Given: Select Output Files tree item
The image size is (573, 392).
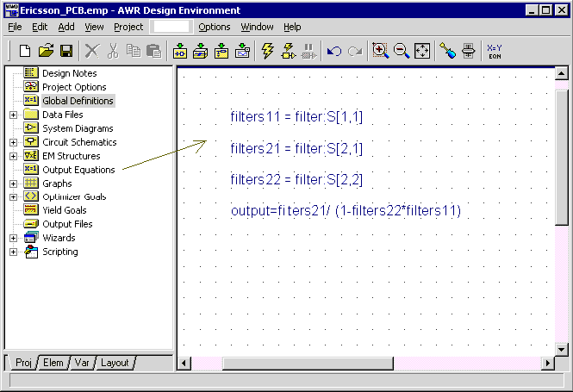Looking at the screenshot, I should pyautogui.click(x=67, y=224).
